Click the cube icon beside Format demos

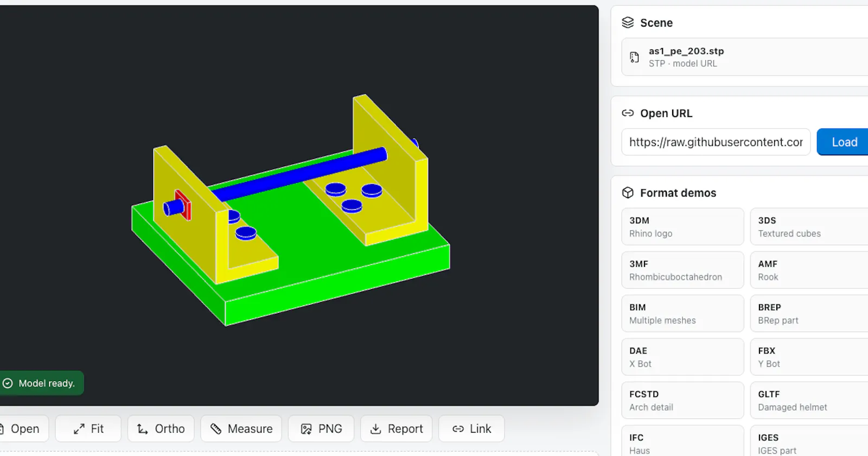(628, 193)
